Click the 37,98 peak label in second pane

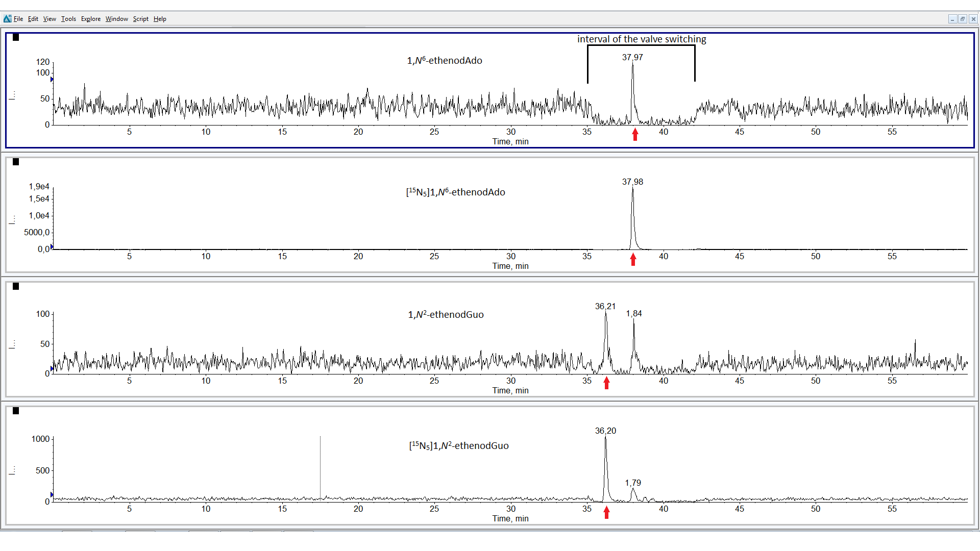tap(632, 182)
